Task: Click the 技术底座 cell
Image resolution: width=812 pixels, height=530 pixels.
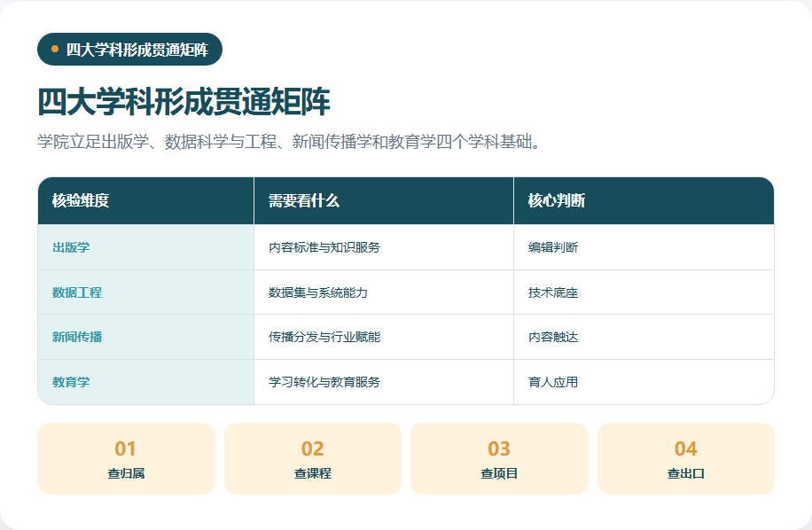Action: pyautogui.click(x=644, y=292)
